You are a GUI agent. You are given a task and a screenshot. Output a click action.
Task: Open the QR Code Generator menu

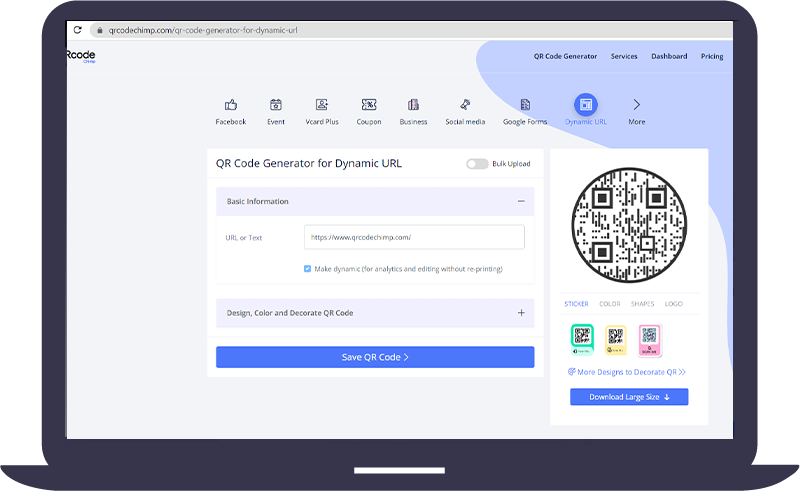(x=565, y=56)
